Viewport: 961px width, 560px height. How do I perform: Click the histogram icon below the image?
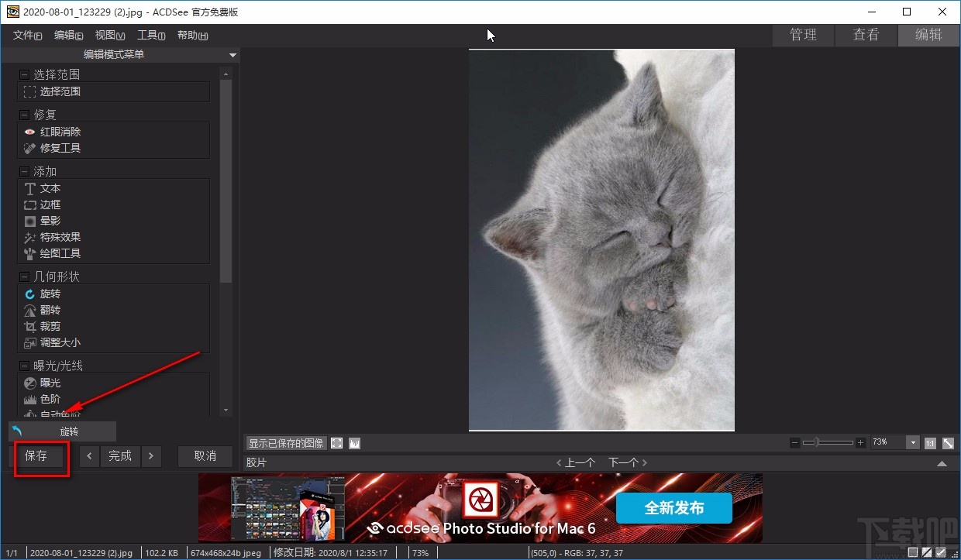[354, 443]
